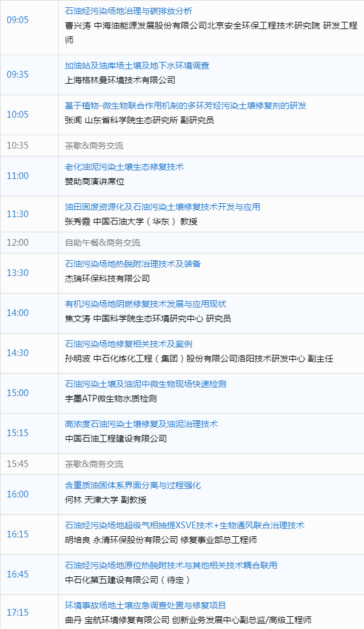Click speaker line 曲丹 宝航环境修复有限公司

(x=188, y=620)
